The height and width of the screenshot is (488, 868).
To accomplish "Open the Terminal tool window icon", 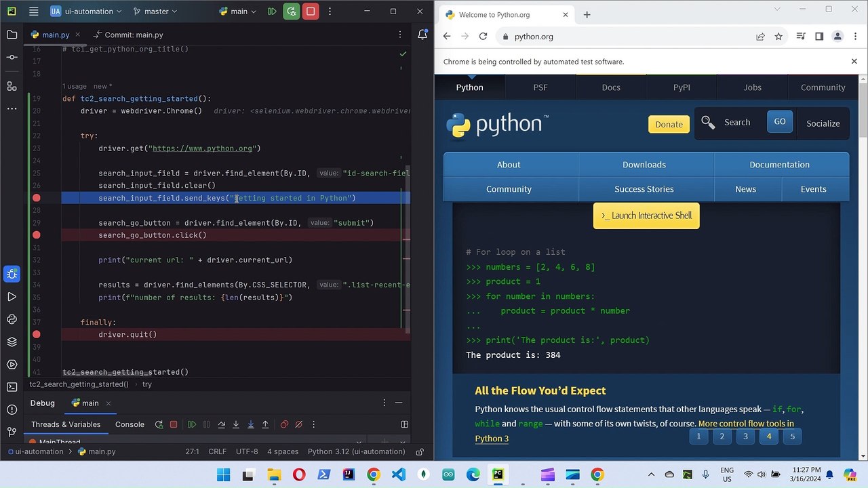I will tap(12, 387).
